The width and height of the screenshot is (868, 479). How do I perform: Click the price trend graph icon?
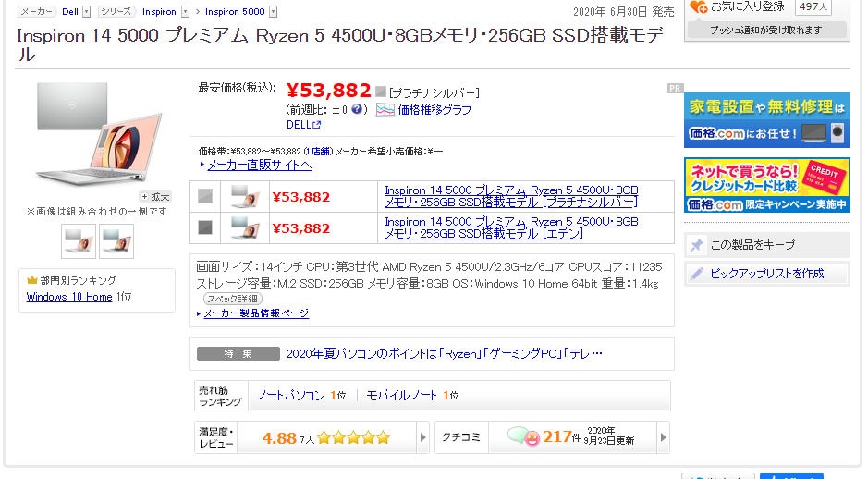click(x=385, y=110)
